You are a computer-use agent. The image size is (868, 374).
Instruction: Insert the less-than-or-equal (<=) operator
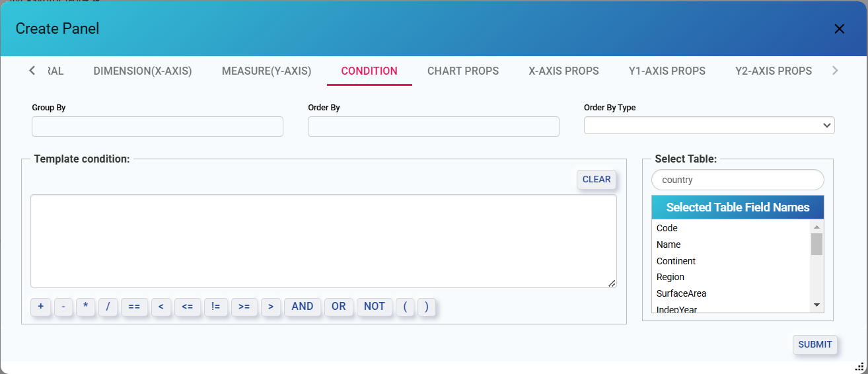pyautogui.click(x=188, y=307)
